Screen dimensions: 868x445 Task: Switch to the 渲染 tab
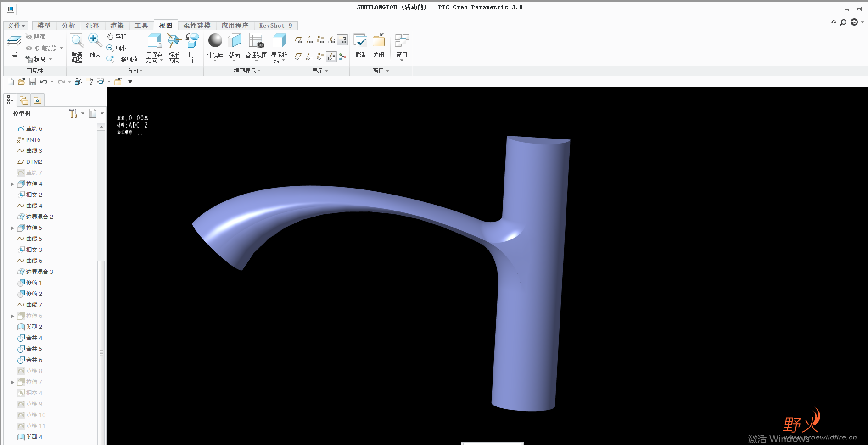click(117, 26)
